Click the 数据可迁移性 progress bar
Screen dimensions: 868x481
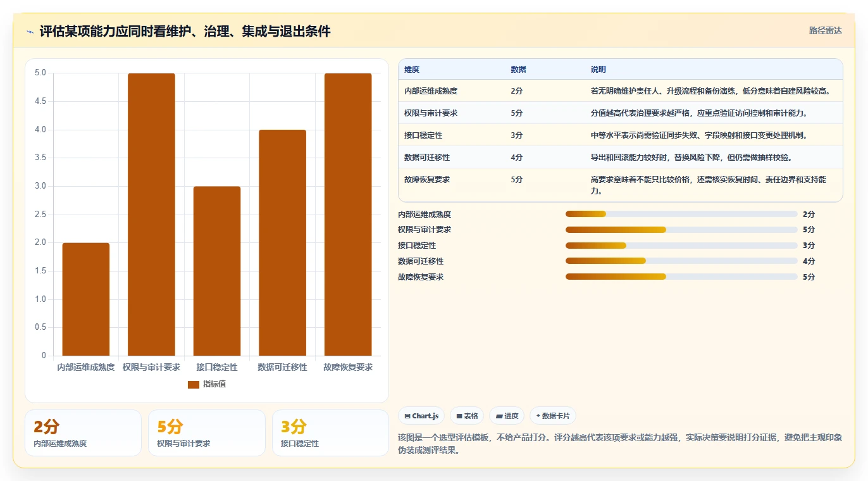(681, 261)
